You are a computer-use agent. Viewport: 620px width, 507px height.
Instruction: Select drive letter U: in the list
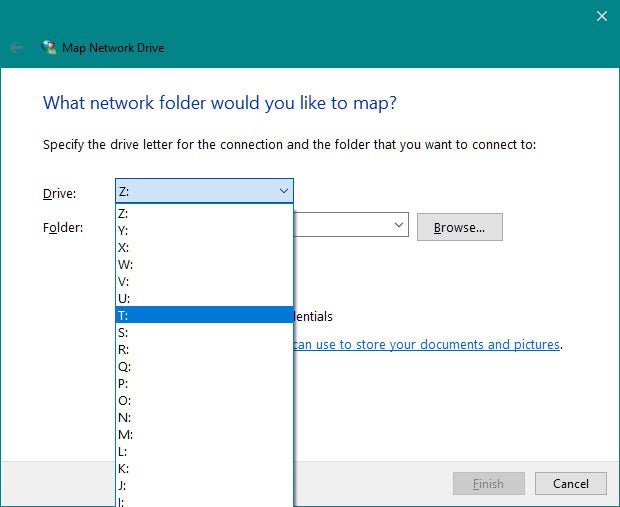[x=204, y=298]
